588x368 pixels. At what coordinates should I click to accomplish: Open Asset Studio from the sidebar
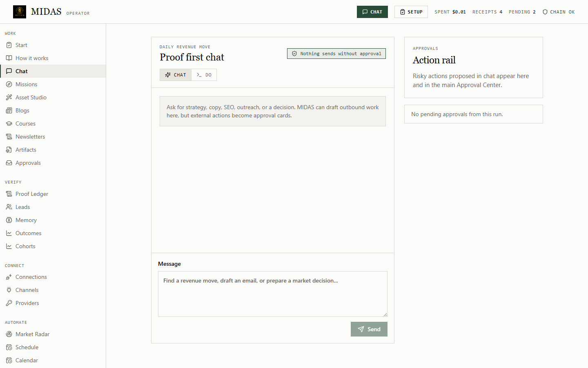(x=53, y=97)
